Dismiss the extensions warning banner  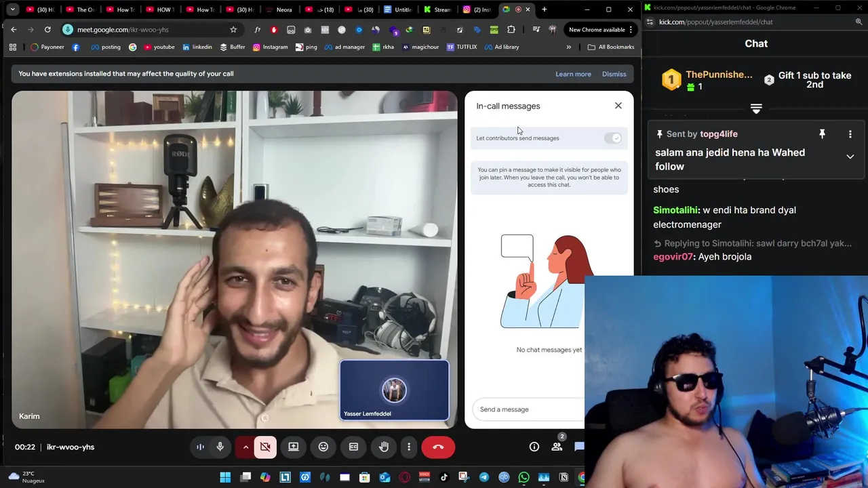614,74
